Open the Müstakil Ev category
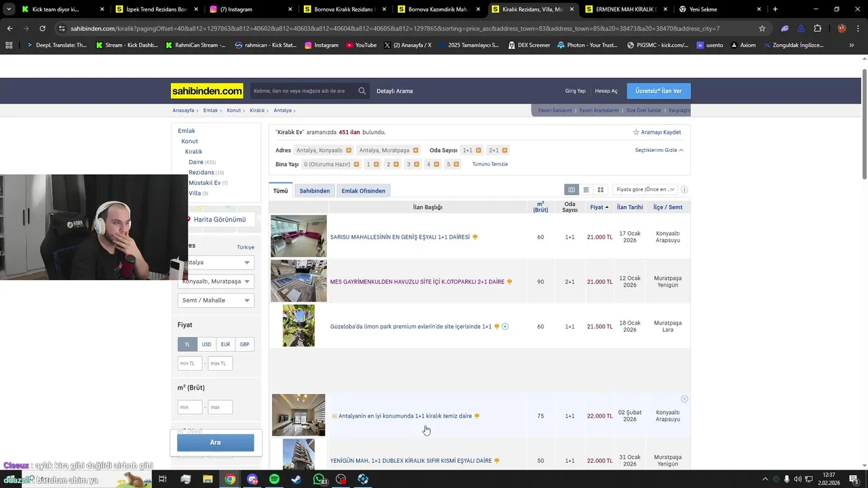Image resolution: width=868 pixels, height=488 pixels. [x=205, y=183]
